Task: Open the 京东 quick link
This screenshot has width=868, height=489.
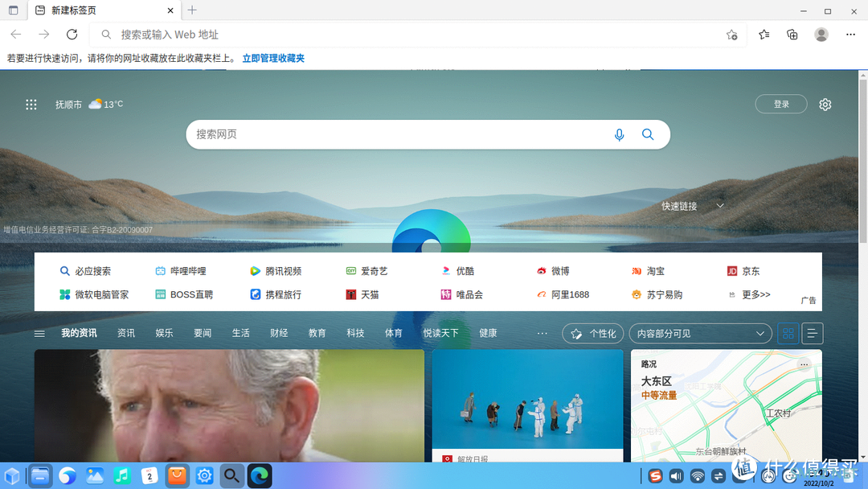Action: click(x=743, y=271)
